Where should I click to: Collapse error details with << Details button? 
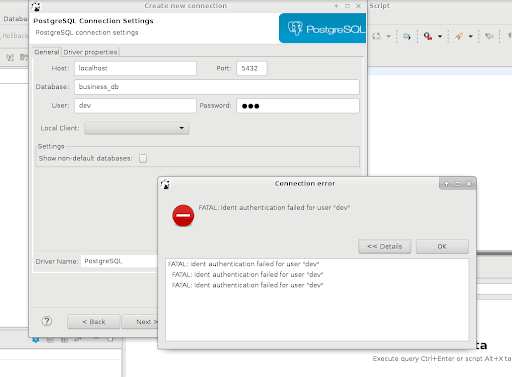click(x=385, y=246)
